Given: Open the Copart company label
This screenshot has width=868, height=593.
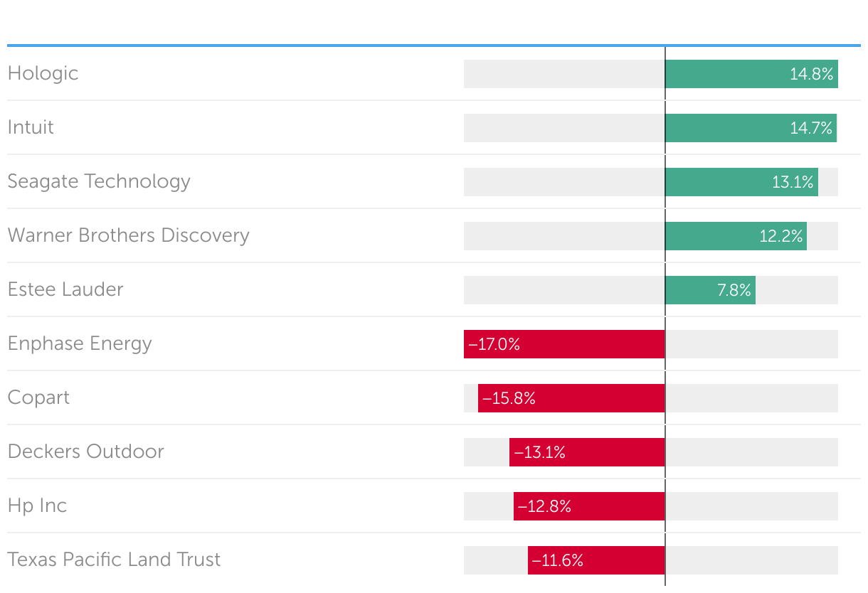Looking at the screenshot, I should coord(38,397).
